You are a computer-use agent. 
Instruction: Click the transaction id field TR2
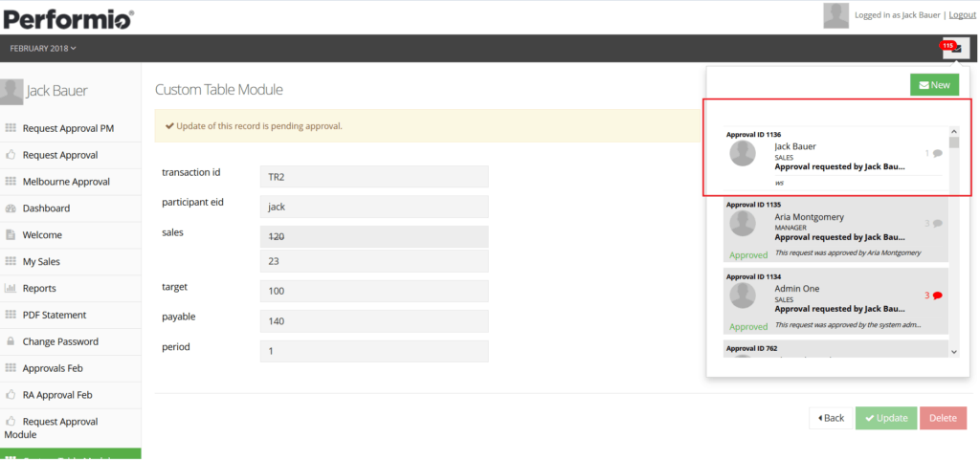[x=374, y=177]
